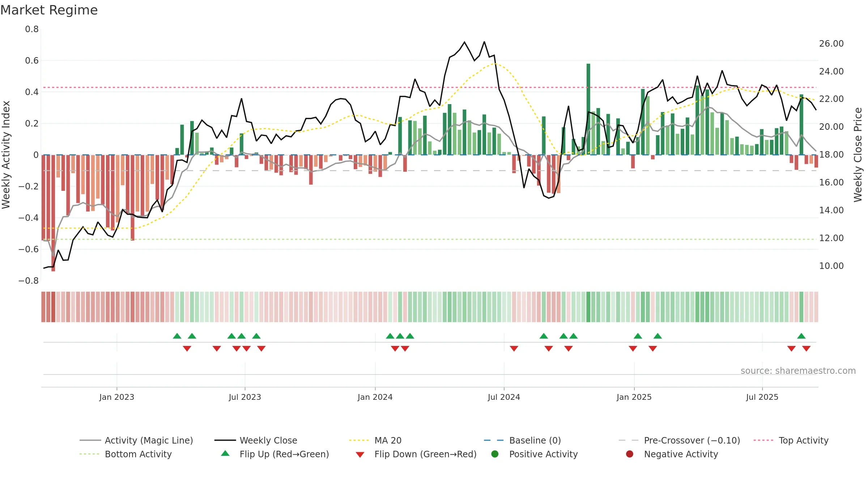Click the Jul 2024 x-axis label
Image resolution: width=868 pixels, height=488 pixels.
[x=504, y=397]
